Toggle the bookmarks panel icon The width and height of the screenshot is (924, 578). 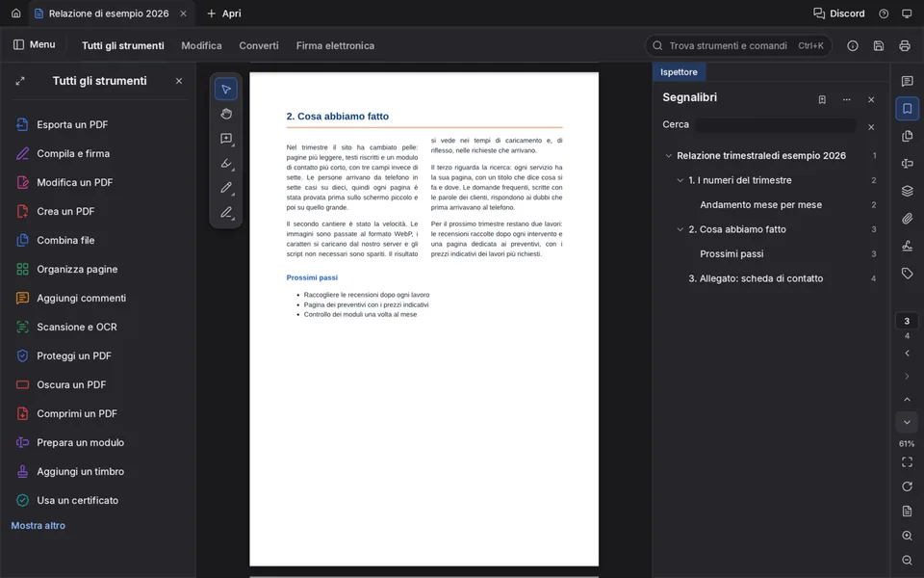(x=907, y=109)
